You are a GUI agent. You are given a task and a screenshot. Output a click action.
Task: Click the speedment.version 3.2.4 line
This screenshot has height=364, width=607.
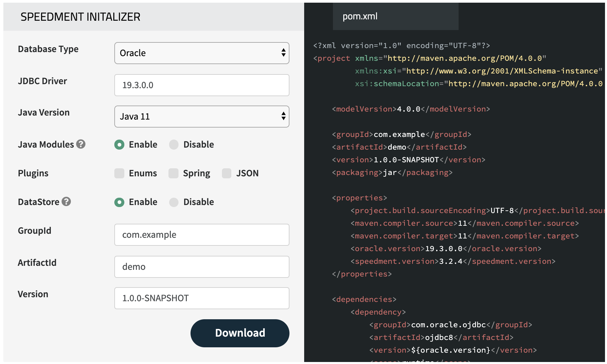tap(453, 261)
